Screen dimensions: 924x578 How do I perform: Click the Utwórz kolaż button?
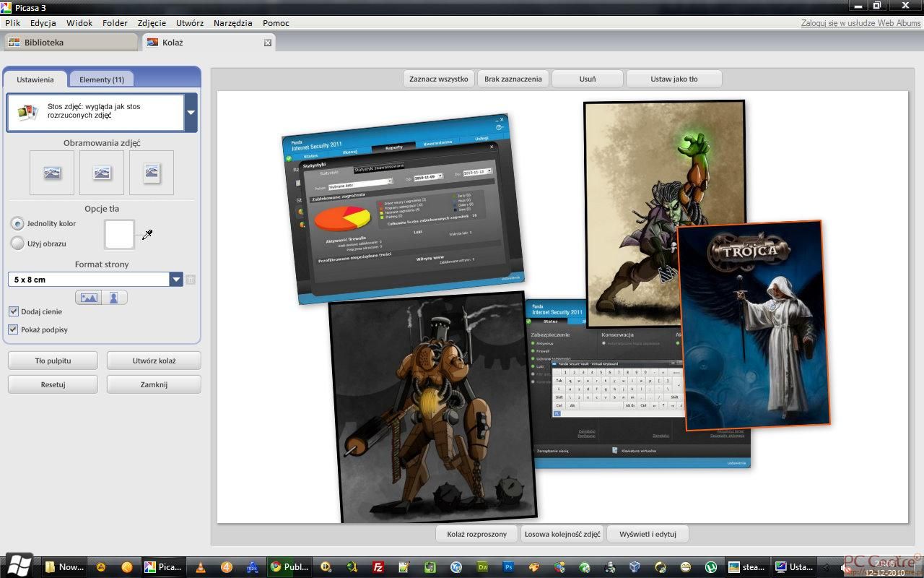click(x=154, y=361)
